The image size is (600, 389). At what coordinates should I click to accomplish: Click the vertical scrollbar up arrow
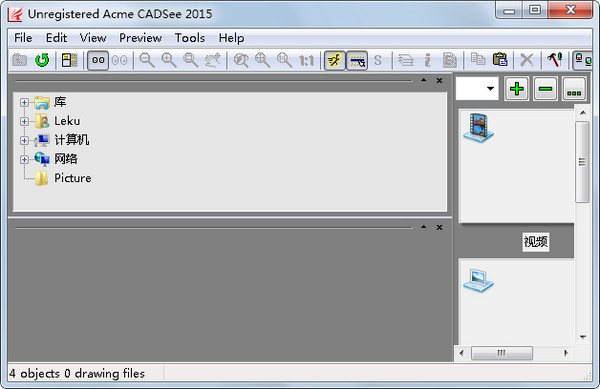coord(583,113)
